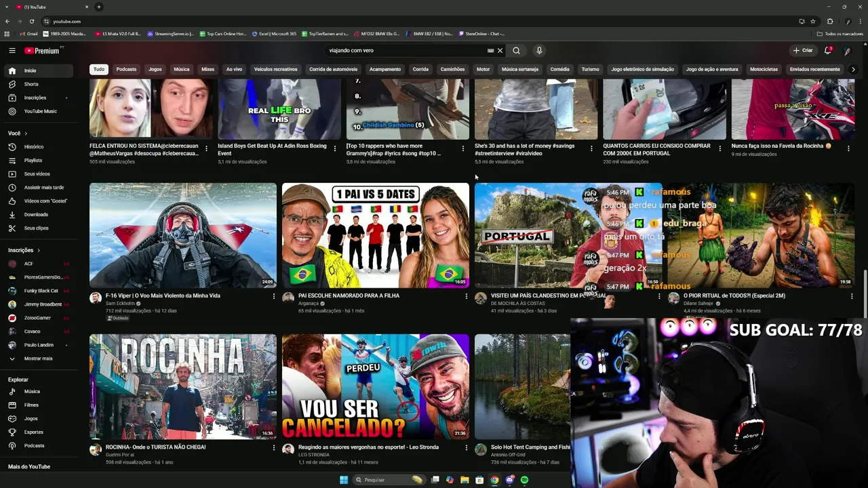The image size is (868, 488).
Task: Open options for PAI ESCOLHE NAMORADO video
Action: click(x=466, y=296)
